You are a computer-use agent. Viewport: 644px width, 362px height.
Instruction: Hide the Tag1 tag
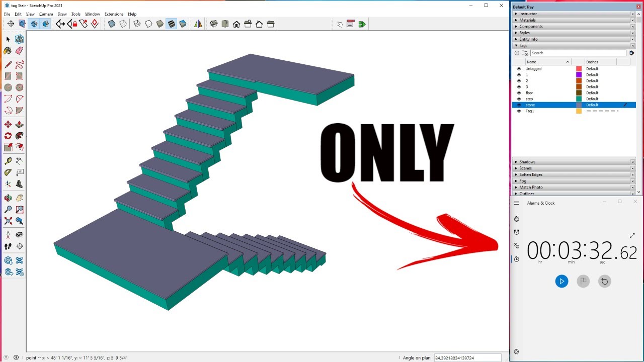(x=519, y=111)
